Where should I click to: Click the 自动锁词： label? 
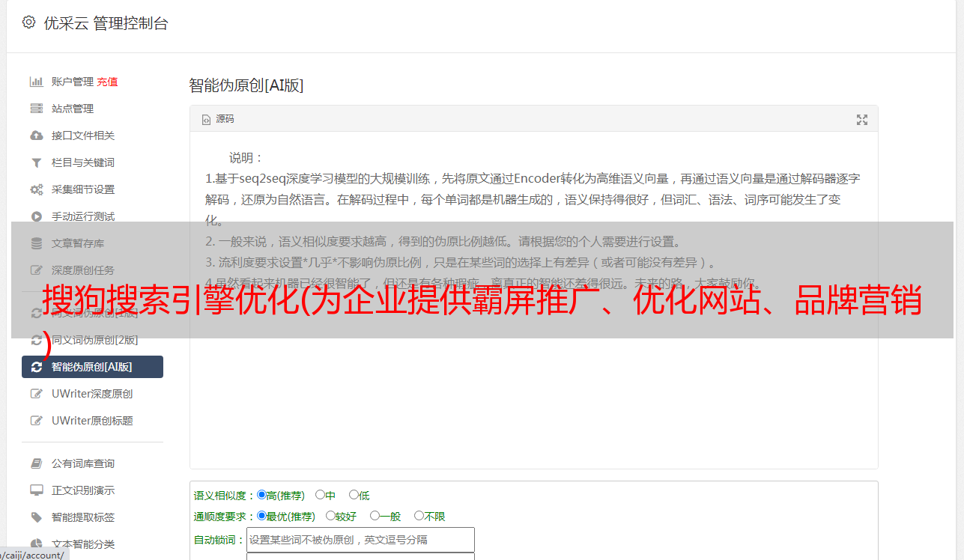pyautogui.click(x=219, y=540)
